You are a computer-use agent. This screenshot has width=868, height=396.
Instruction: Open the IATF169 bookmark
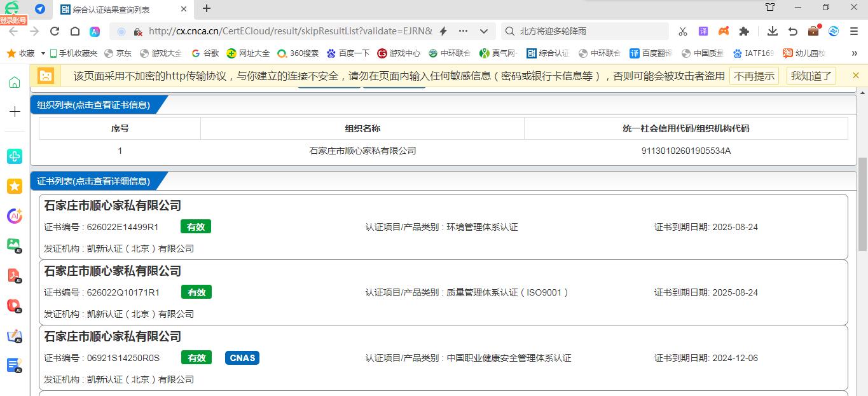(754, 53)
